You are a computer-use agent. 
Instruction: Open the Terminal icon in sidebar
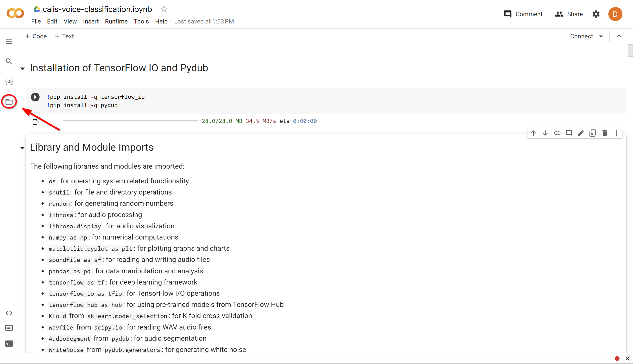tap(9, 344)
